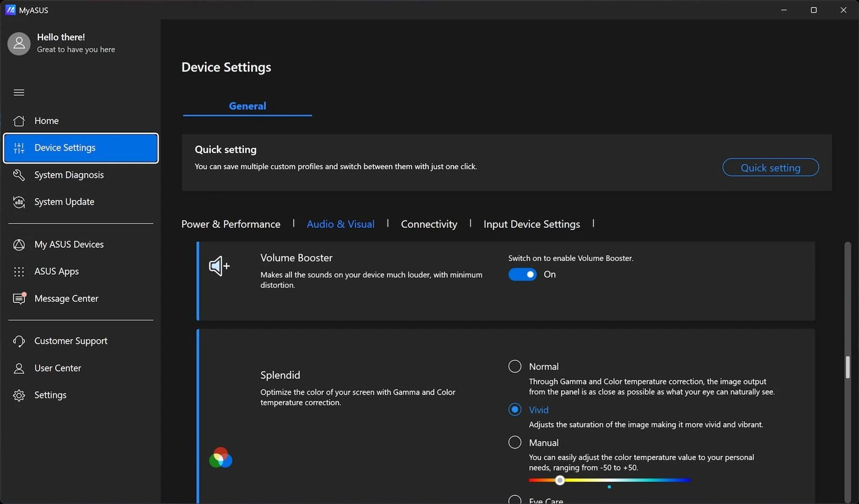Open Home in the sidebar
Viewport: 859px width, 504px height.
tap(81, 121)
